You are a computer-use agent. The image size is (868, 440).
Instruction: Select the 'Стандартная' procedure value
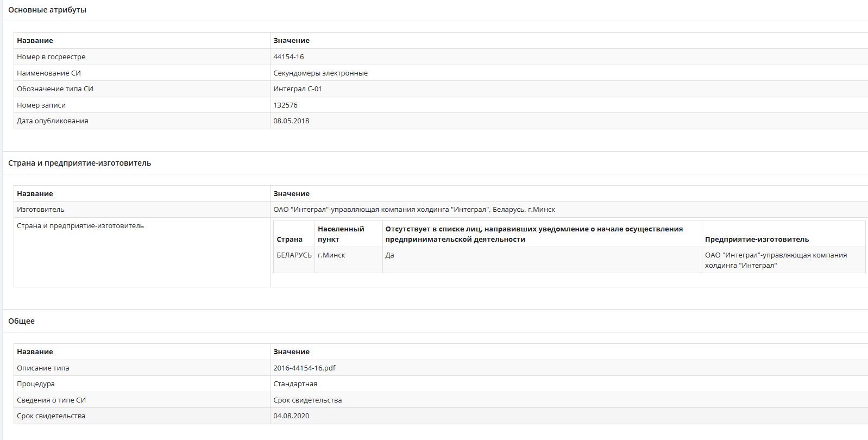(295, 384)
